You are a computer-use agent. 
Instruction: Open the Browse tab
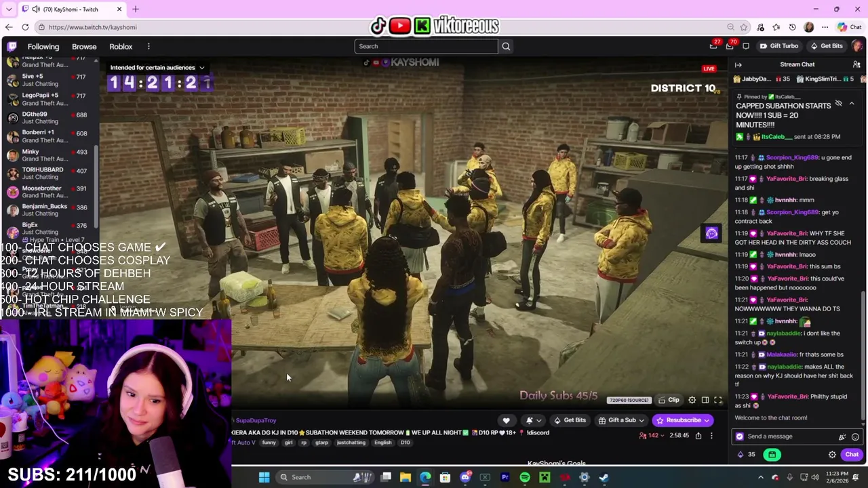pos(84,46)
